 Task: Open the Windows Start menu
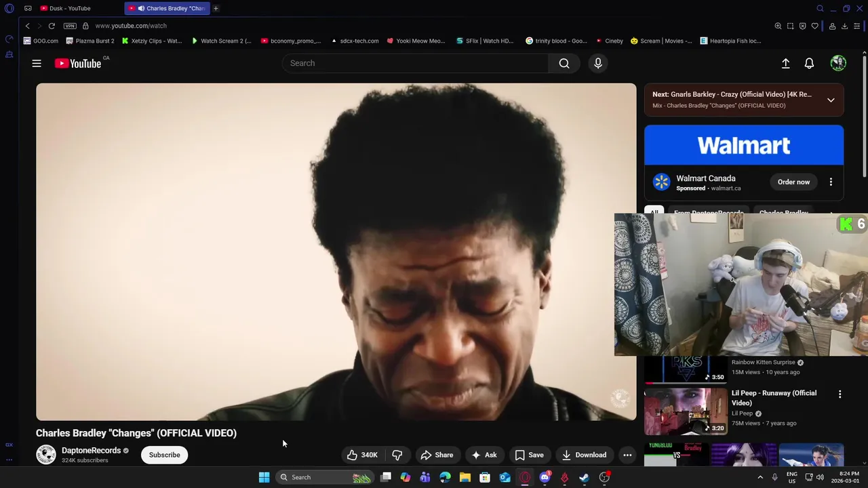264,477
